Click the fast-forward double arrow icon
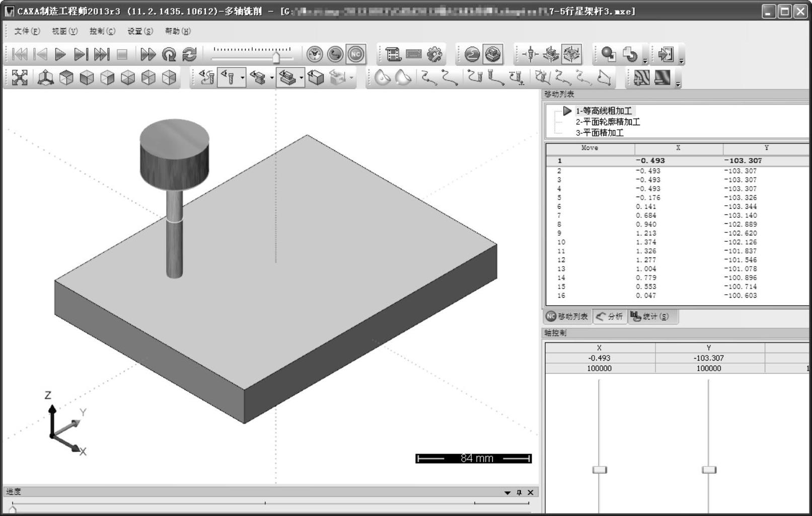 point(147,54)
